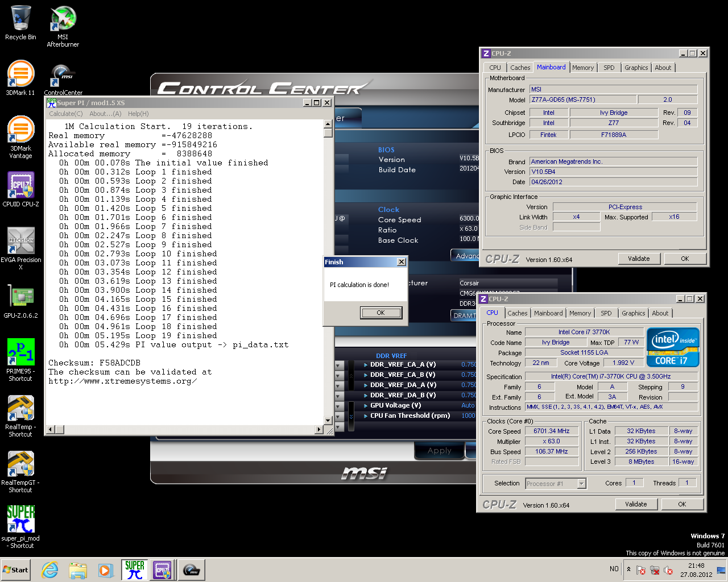The height and width of the screenshot is (582, 728).
Task: Open the volume speaker tray icon
Action: 668,570
